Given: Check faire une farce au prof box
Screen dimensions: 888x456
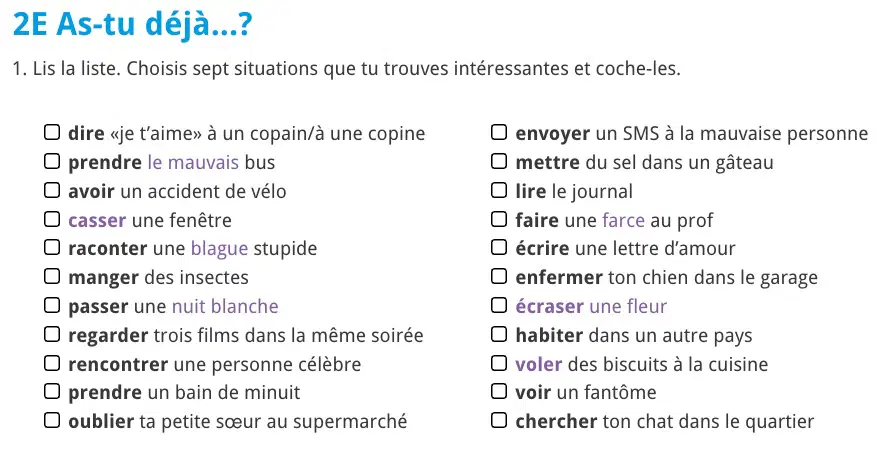Looking at the screenshot, I should click(x=499, y=219).
